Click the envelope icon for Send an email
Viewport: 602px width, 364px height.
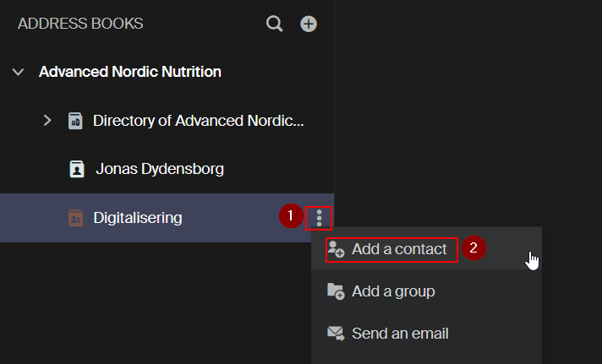(x=336, y=333)
